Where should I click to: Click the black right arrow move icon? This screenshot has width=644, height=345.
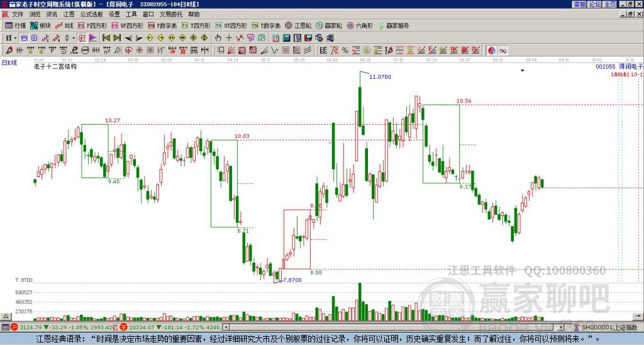point(139,38)
